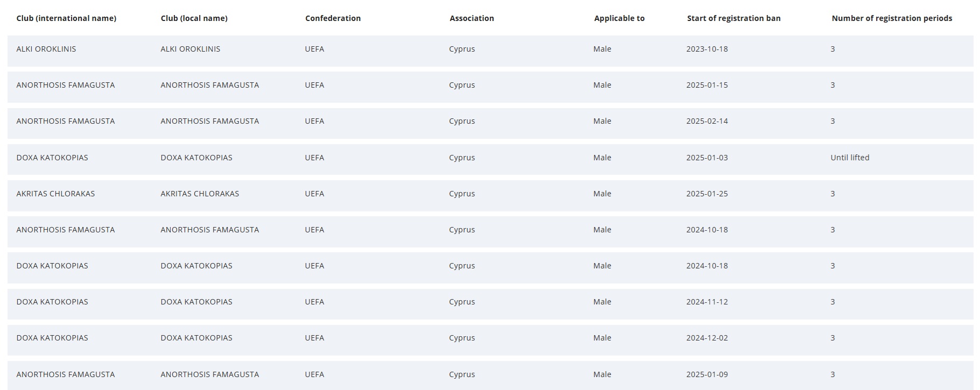Select DOXA KATOKOPIAS local name in 2024-11-12 row
980x390 pixels.
[x=196, y=302]
